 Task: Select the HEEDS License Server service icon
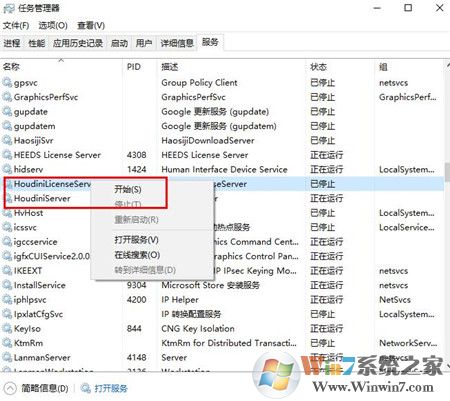(7, 155)
